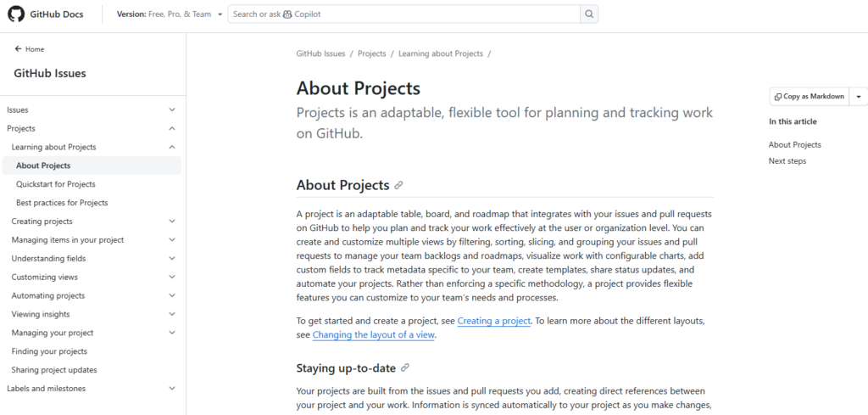Viewport: 868px width, 415px height.
Task: Expand the Creating projects chevron
Action: point(172,221)
